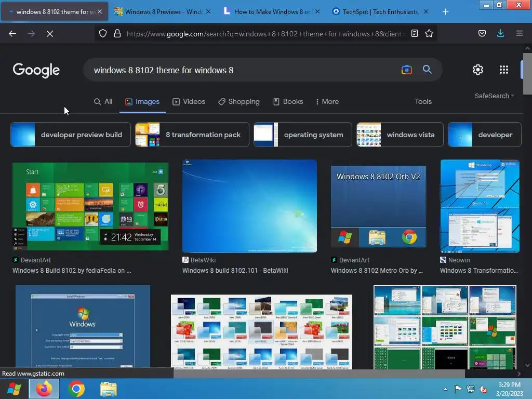Open Windows 8 8102 Metro Orb link
The width and height of the screenshot is (532, 399).
click(x=377, y=270)
